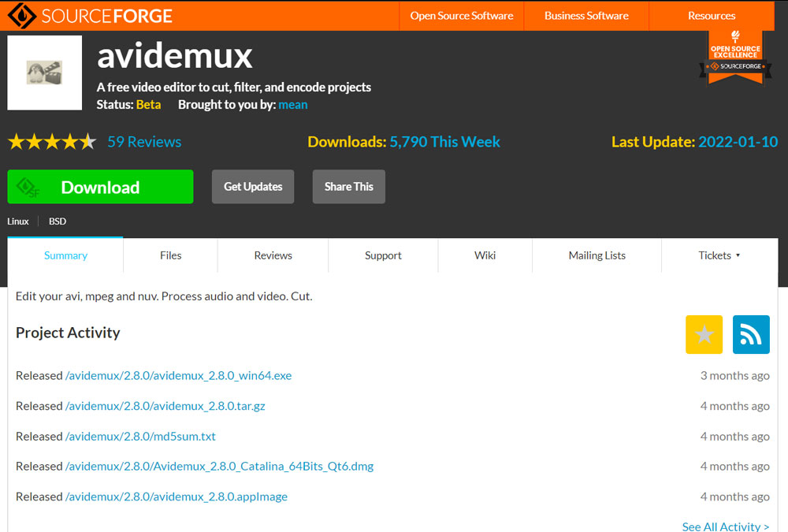Open the blue RSS feed icon
The height and width of the screenshot is (532, 788).
click(x=751, y=334)
